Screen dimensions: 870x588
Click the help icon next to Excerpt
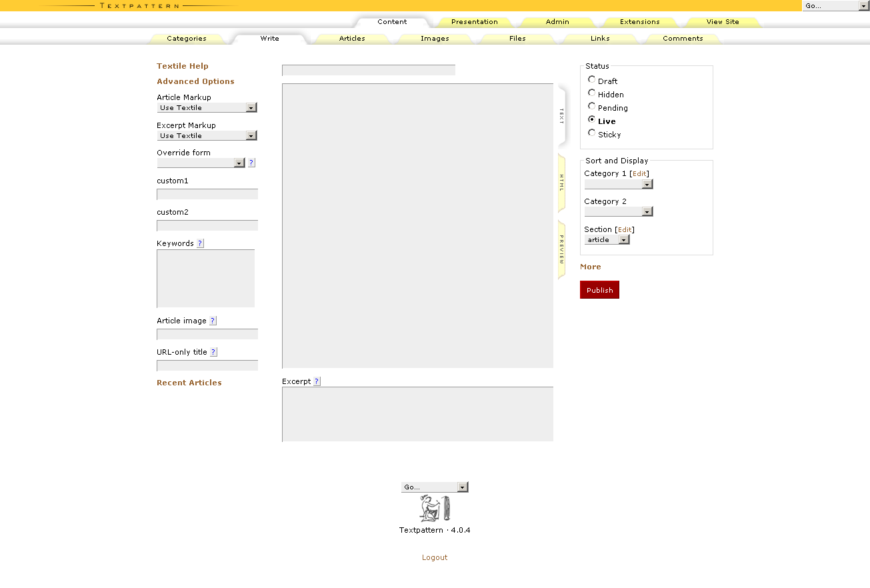(317, 381)
